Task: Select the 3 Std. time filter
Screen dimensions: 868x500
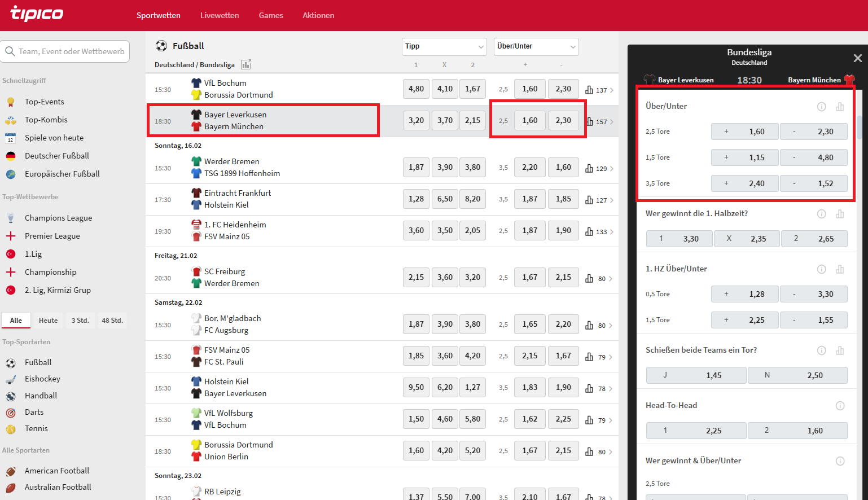Action: (x=80, y=321)
